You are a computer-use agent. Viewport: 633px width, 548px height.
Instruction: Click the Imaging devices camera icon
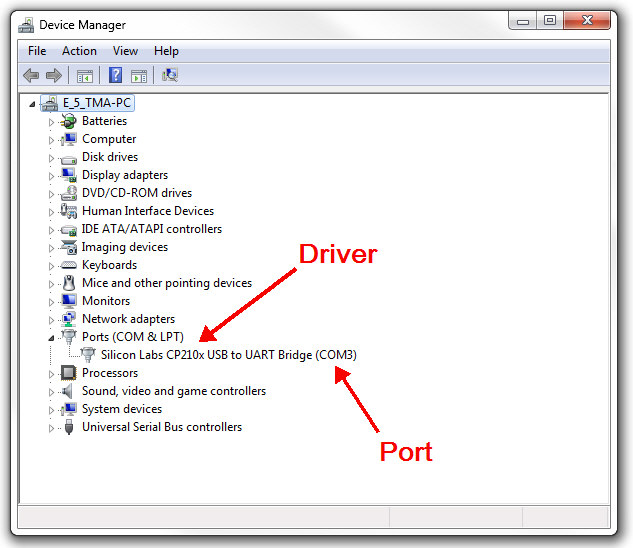[x=68, y=247]
